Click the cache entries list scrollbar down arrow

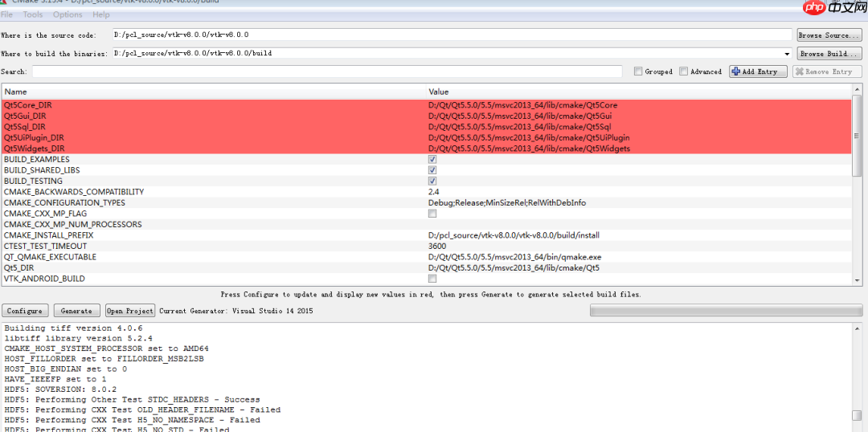pyautogui.click(x=857, y=281)
